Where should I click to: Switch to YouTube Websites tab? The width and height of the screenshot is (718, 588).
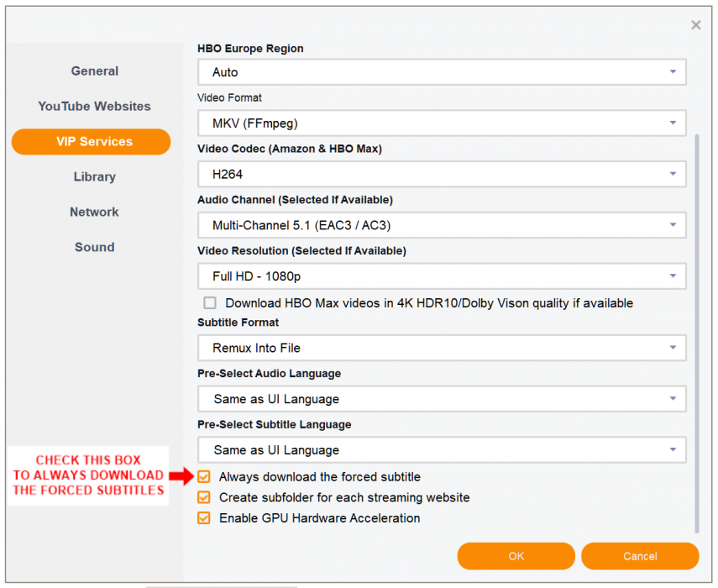click(x=94, y=107)
